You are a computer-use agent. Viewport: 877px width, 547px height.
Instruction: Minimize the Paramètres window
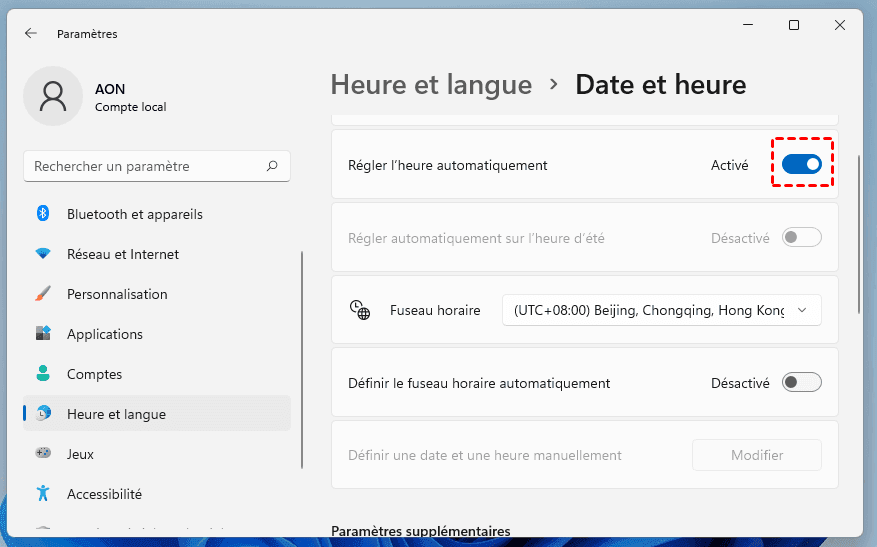748,25
